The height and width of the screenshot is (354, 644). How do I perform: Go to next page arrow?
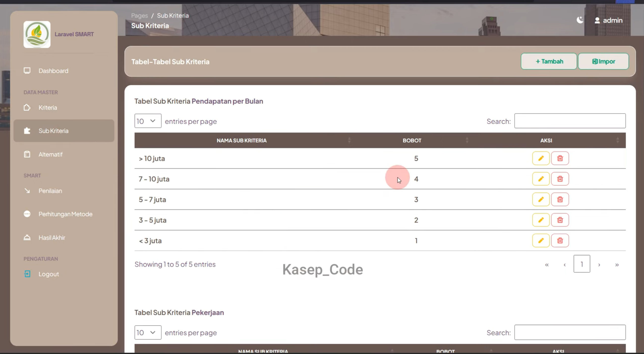[599, 264]
